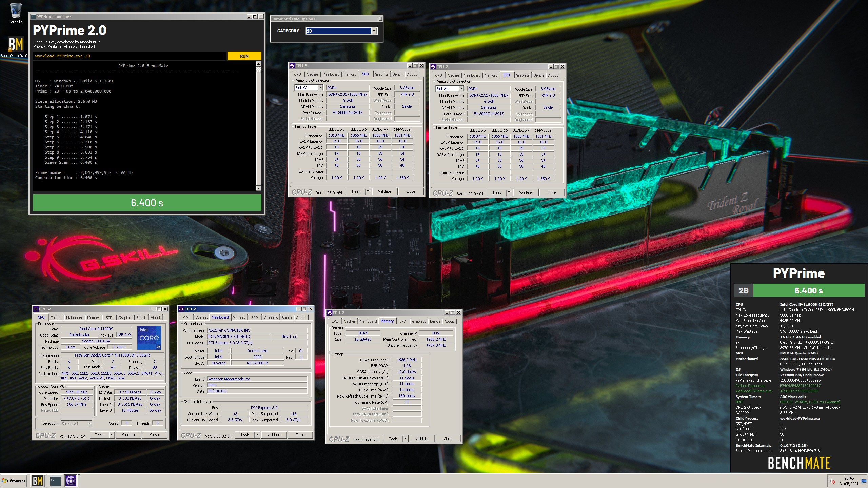This screenshot has width=868, height=488.
Task: Click Validate in CPU-Z Mainboard window
Action: (x=274, y=435)
